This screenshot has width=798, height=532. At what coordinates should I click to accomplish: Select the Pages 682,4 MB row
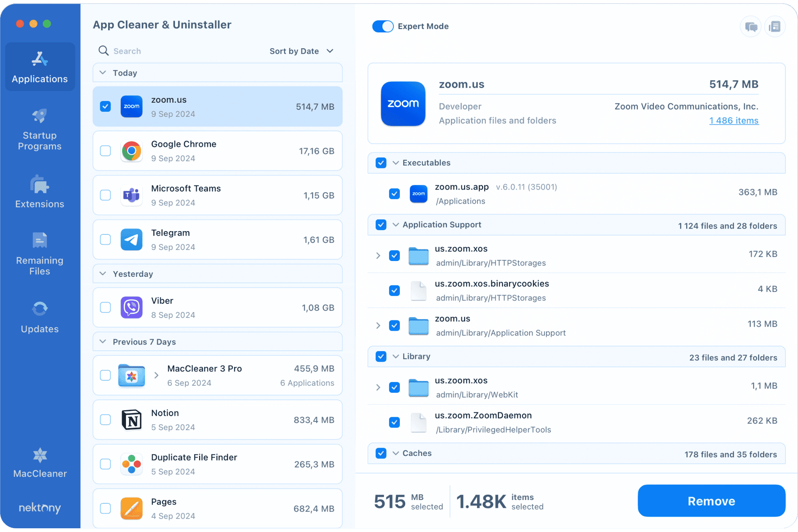217,509
